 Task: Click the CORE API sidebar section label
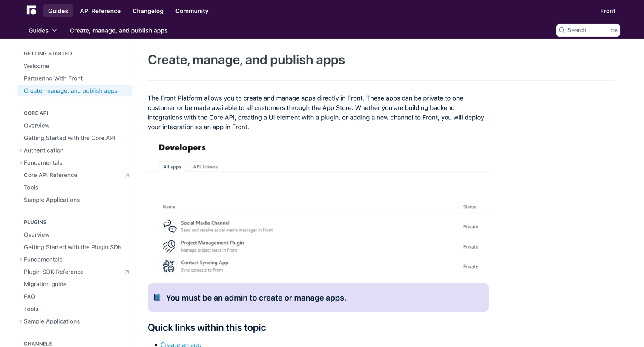tap(36, 113)
